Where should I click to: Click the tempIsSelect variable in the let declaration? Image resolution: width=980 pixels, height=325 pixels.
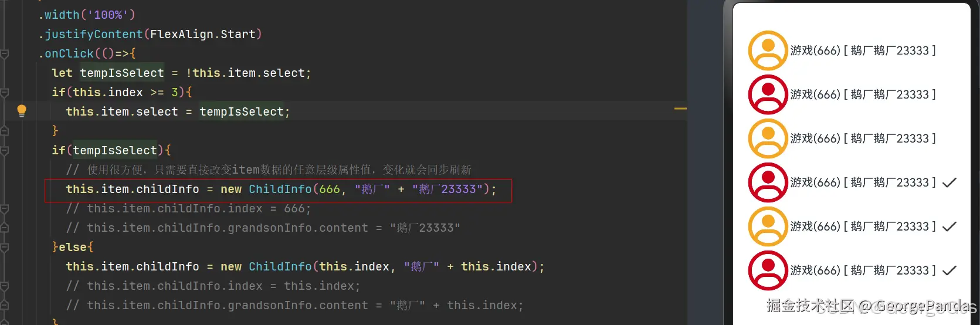[x=122, y=73]
